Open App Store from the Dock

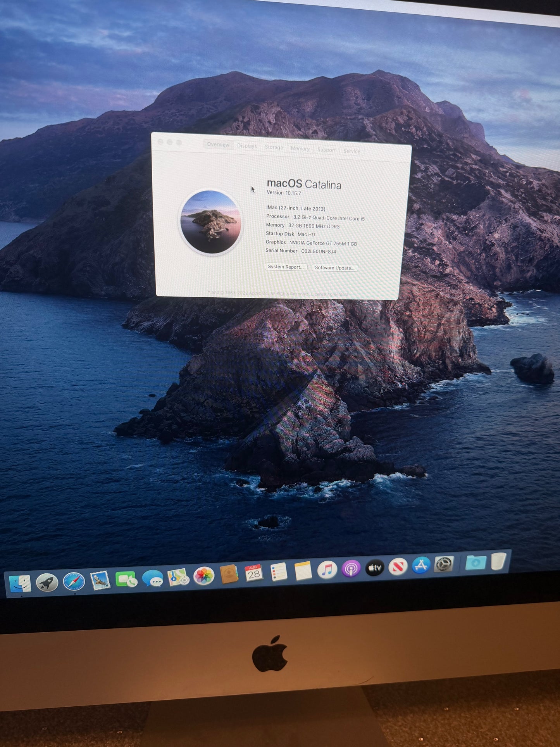[x=421, y=565]
